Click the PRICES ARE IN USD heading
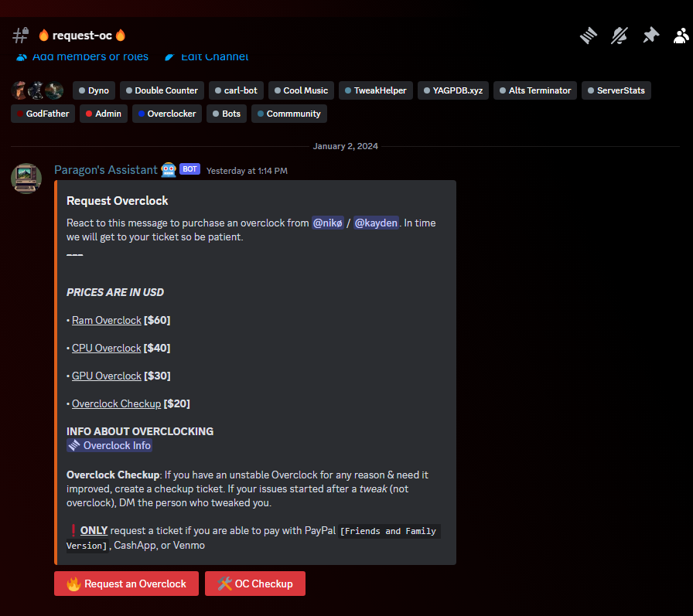 115,293
